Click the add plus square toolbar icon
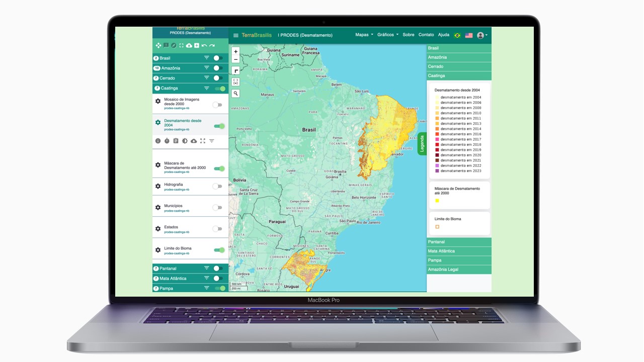644x362 pixels. click(197, 45)
